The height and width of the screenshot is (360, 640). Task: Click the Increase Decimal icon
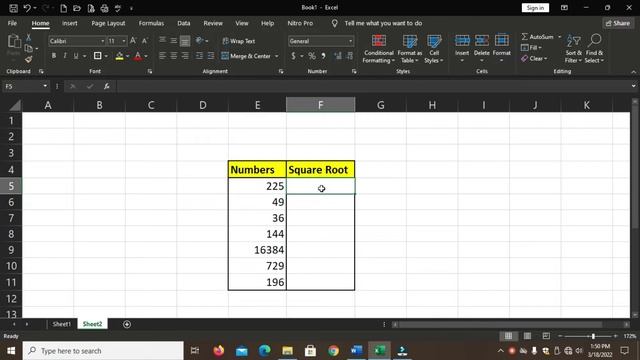[338, 56]
